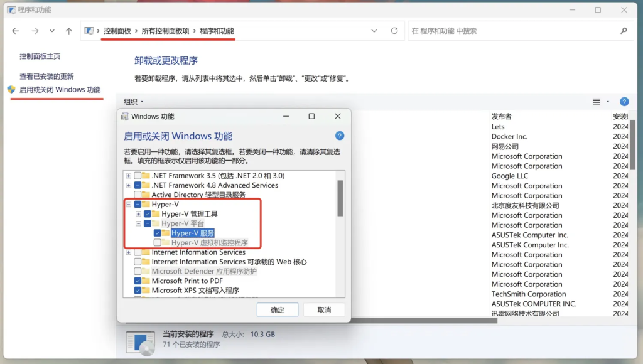Click the Microsoft Print to PDF folder icon
This screenshot has height=364, width=643.
coord(146,281)
